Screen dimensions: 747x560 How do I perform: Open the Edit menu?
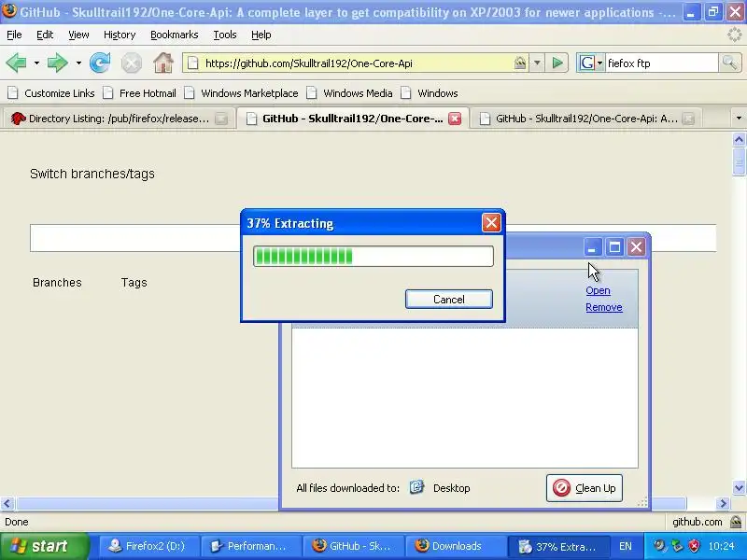[x=45, y=35]
